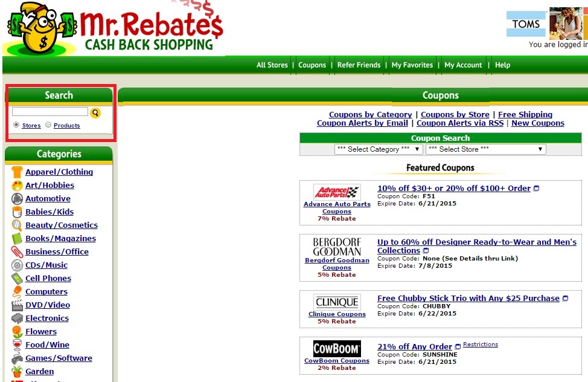
Task: Click the Apparel/Clothing t-shirt icon
Action: tap(17, 172)
